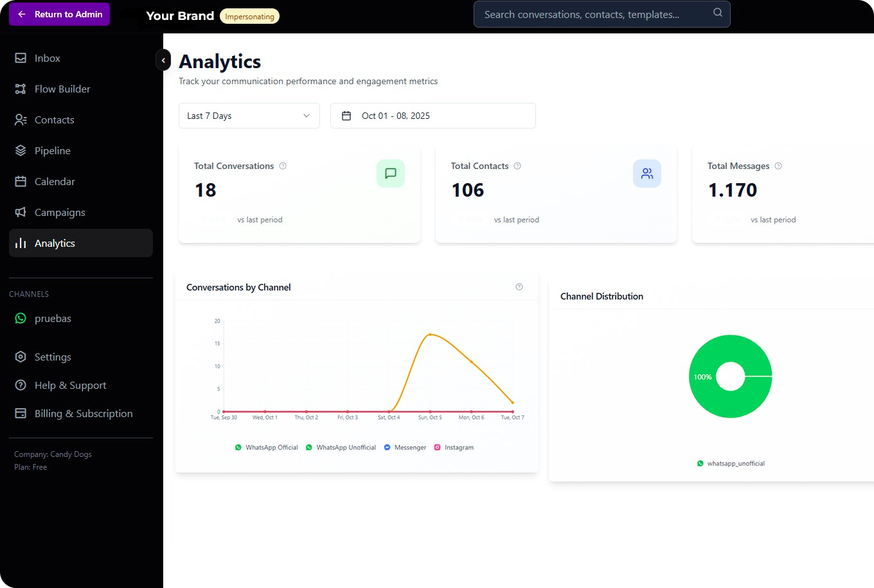Click the Return to Admin button

click(60, 14)
